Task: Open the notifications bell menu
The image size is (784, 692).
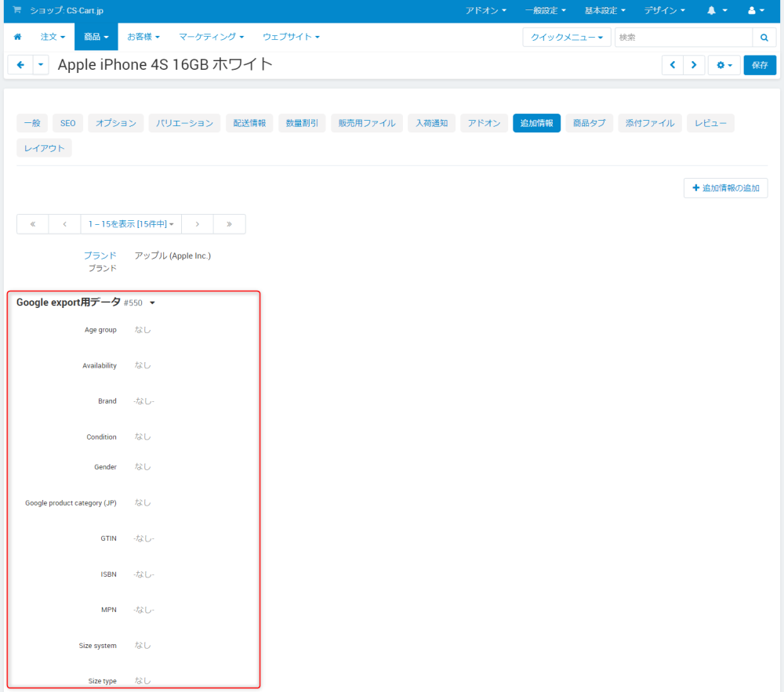Action: pos(717,10)
